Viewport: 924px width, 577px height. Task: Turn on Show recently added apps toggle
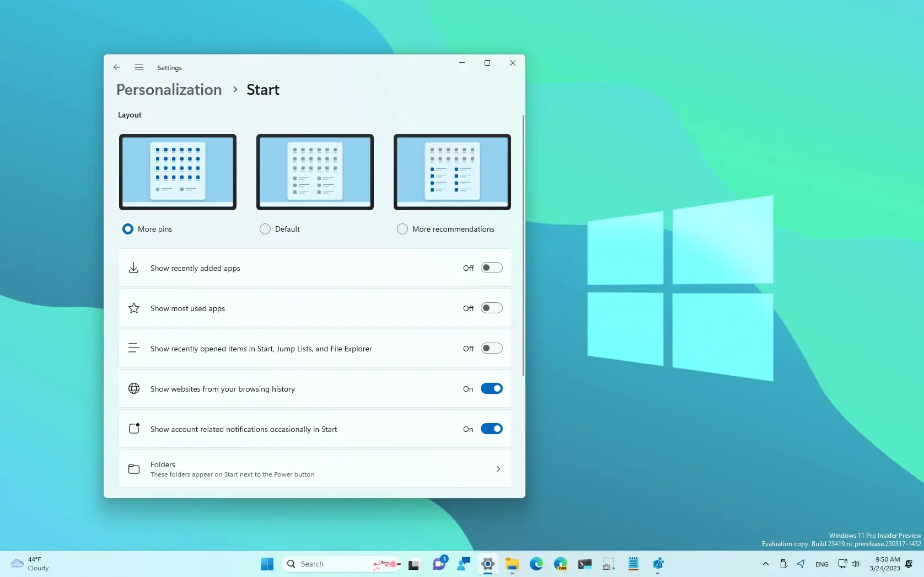point(492,268)
